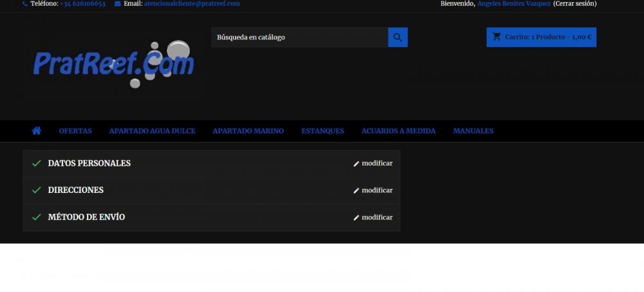This screenshot has height=292, width=644.
Task: Open Acuarios a Medida menu
Action: pos(399,131)
